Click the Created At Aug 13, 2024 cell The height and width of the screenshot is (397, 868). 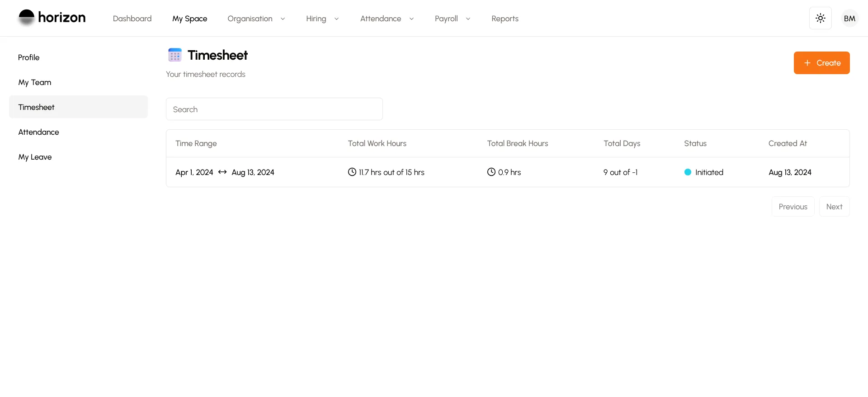pos(790,172)
